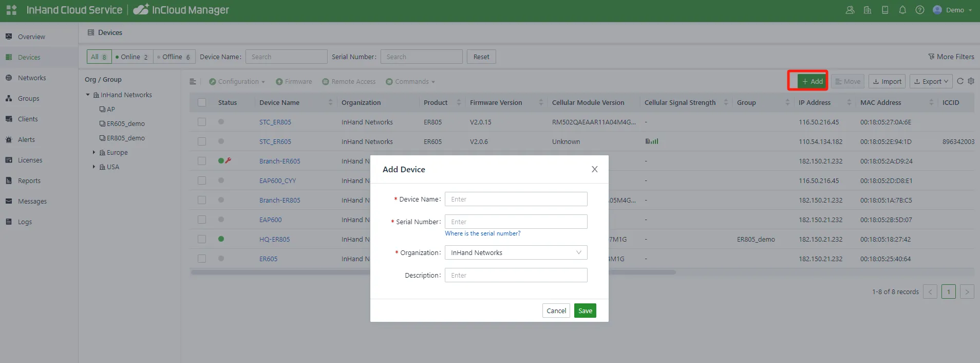
Task: Open the Export dropdown
Action: (931, 81)
